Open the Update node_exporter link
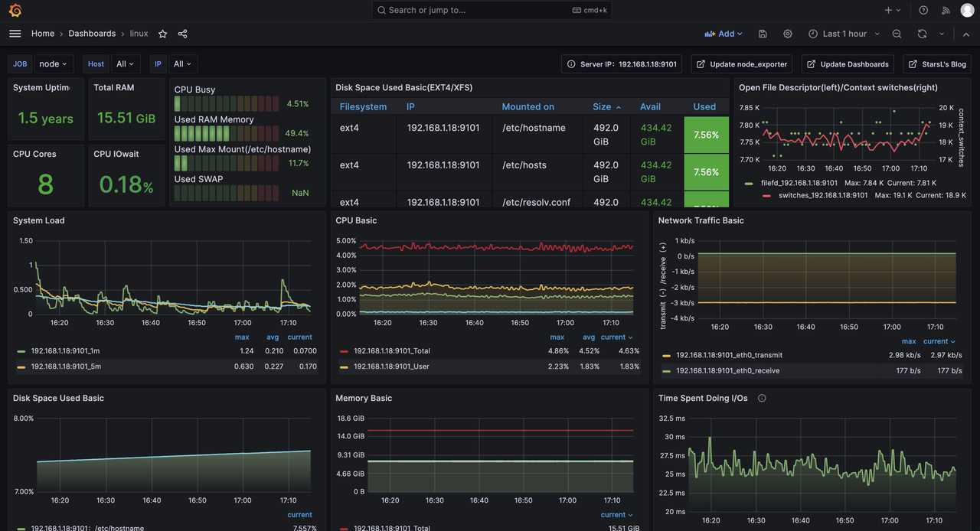980x531 pixels. click(x=741, y=64)
